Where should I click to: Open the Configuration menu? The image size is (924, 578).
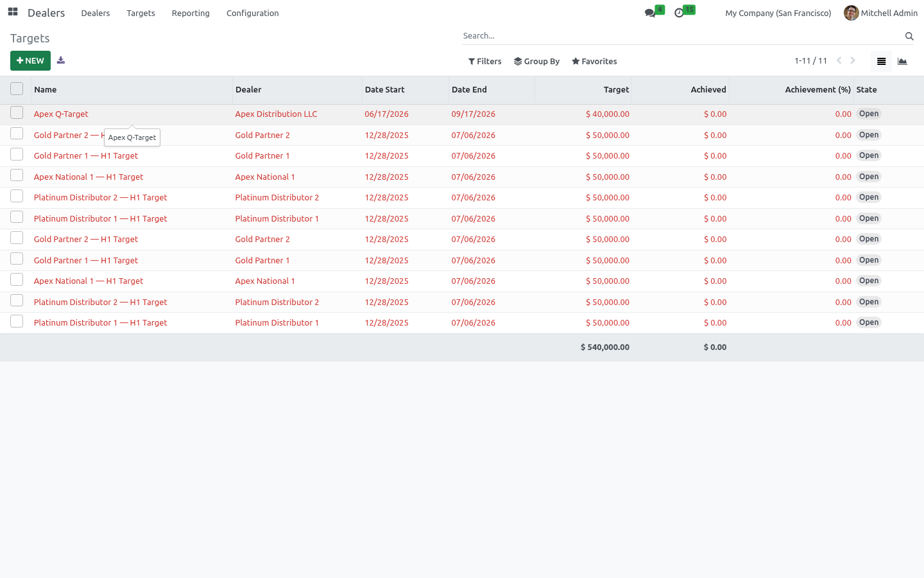coord(253,13)
